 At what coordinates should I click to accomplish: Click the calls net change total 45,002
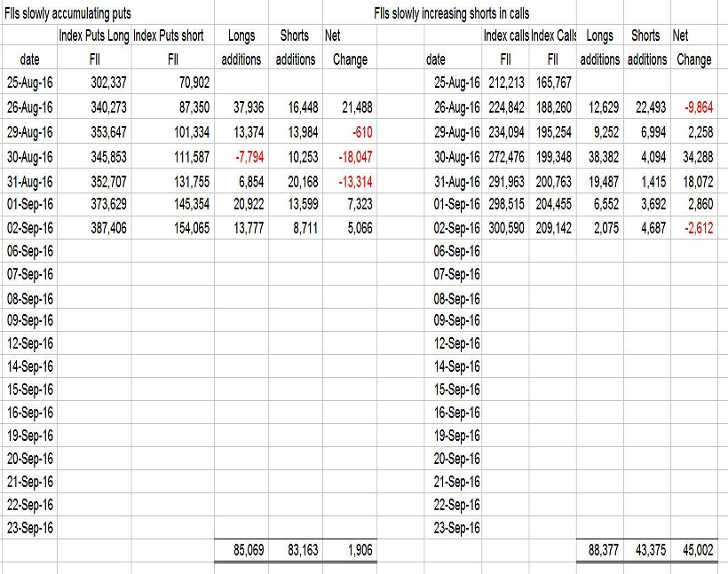point(692,551)
